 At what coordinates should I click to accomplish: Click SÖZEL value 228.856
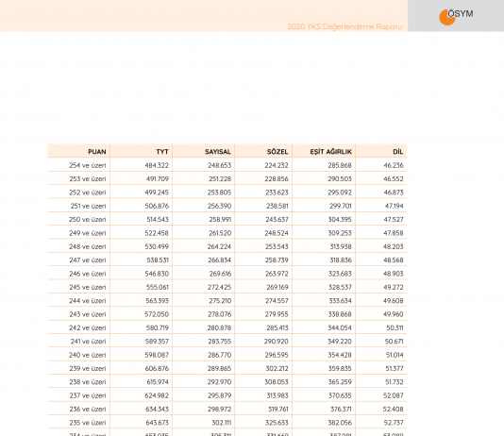pyautogui.click(x=277, y=179)
